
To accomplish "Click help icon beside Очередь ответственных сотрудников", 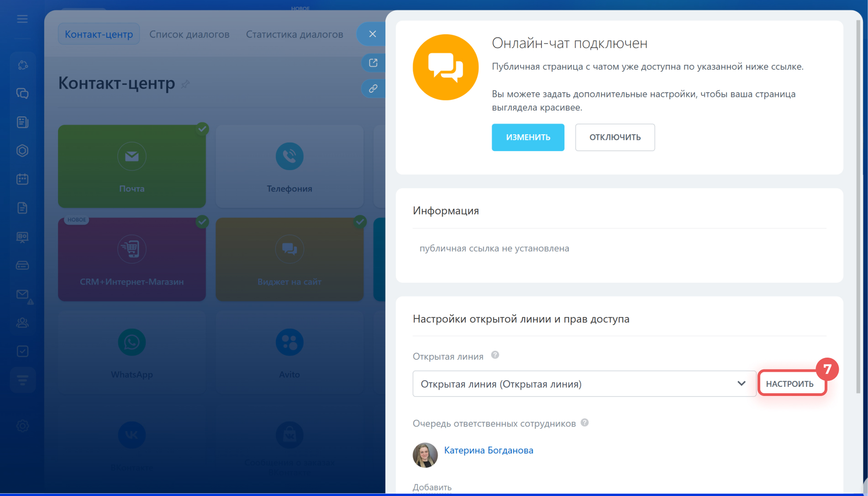I will [584, 422].
